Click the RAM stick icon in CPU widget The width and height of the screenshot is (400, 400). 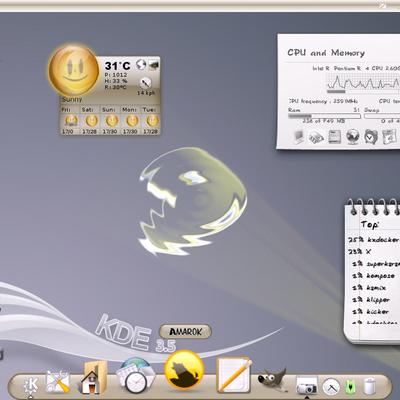pos(316,137)
